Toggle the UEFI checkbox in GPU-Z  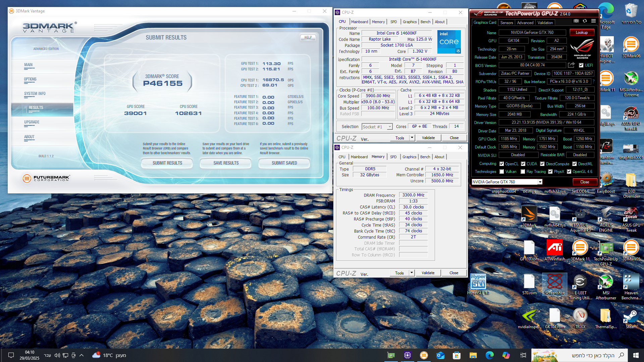point(581,65)
